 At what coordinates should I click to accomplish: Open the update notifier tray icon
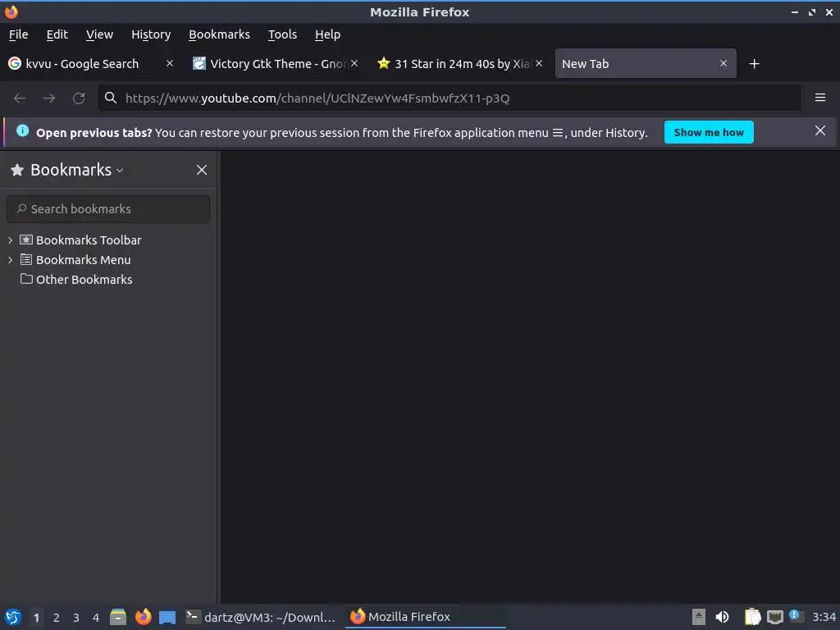[796, 616]
